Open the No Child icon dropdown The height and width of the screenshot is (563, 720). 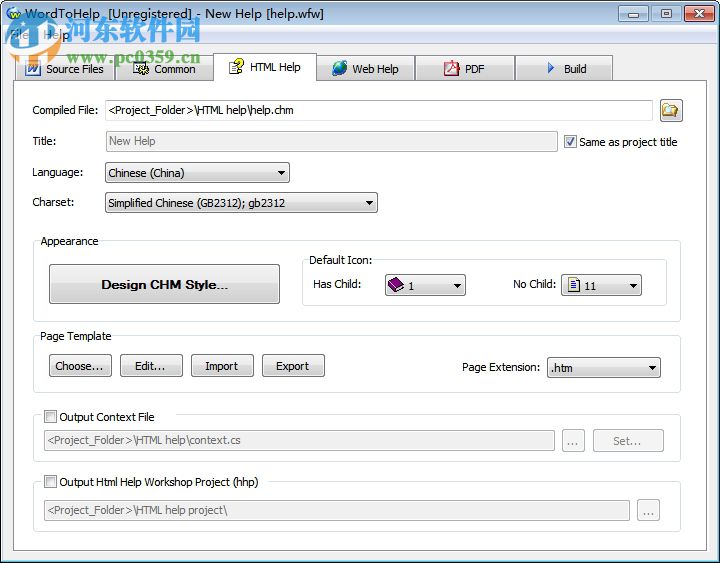601,285
